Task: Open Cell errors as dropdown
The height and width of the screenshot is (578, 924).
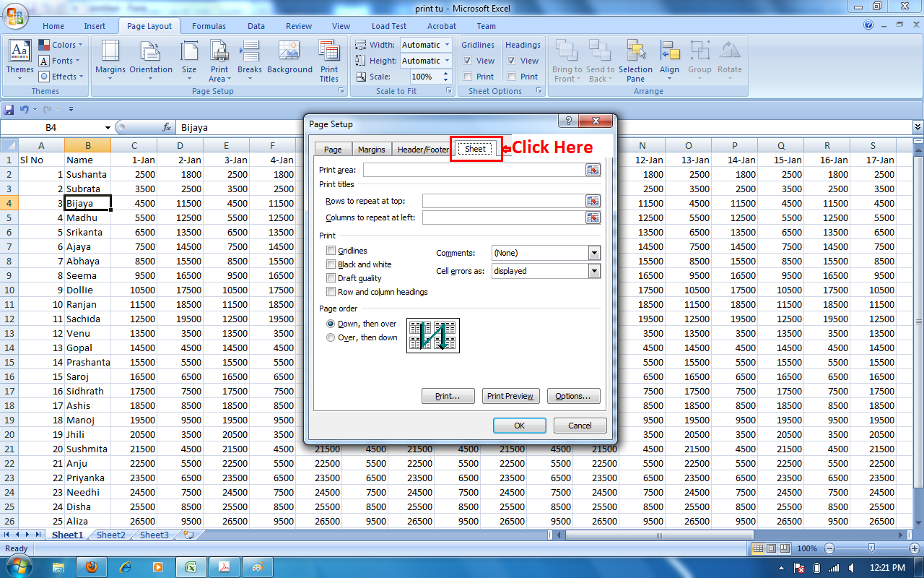Action: pyautogui.click(x=594, y=271)
